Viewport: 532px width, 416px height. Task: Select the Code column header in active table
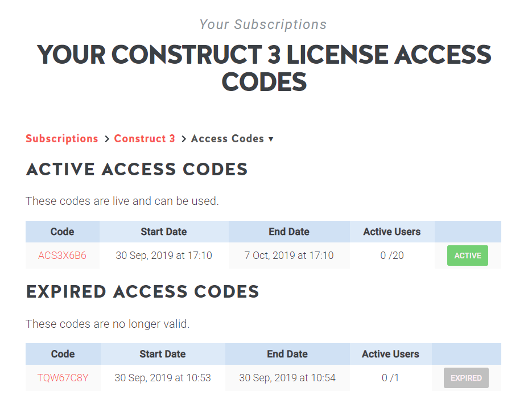click(x=62, y=232)
